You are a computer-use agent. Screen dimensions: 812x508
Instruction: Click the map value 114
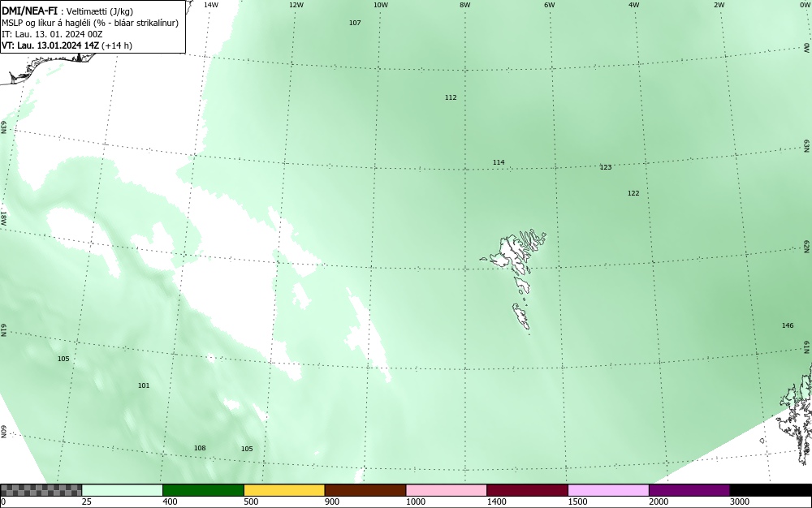pos(499,162)
